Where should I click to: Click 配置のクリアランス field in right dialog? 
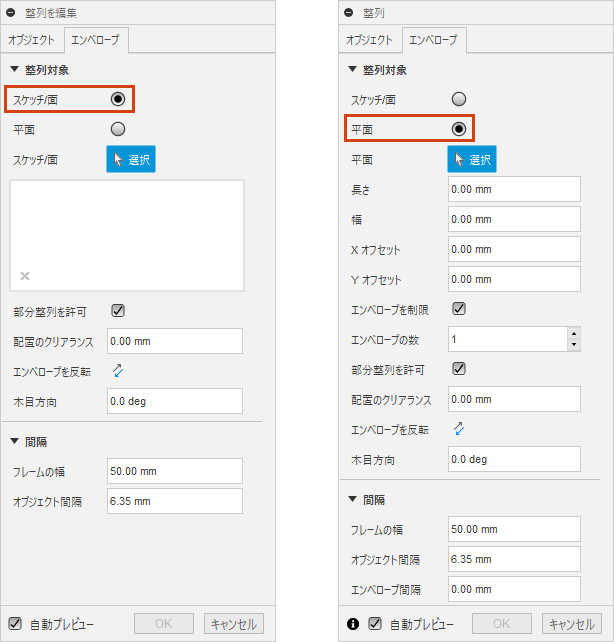coord(514,399)
